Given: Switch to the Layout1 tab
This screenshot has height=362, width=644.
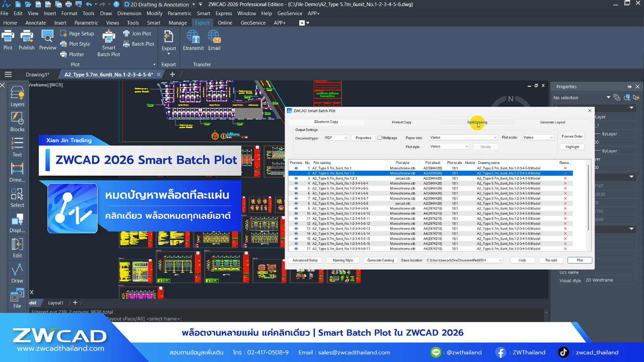Looking at the screenshot, I should tap(55, 303).
